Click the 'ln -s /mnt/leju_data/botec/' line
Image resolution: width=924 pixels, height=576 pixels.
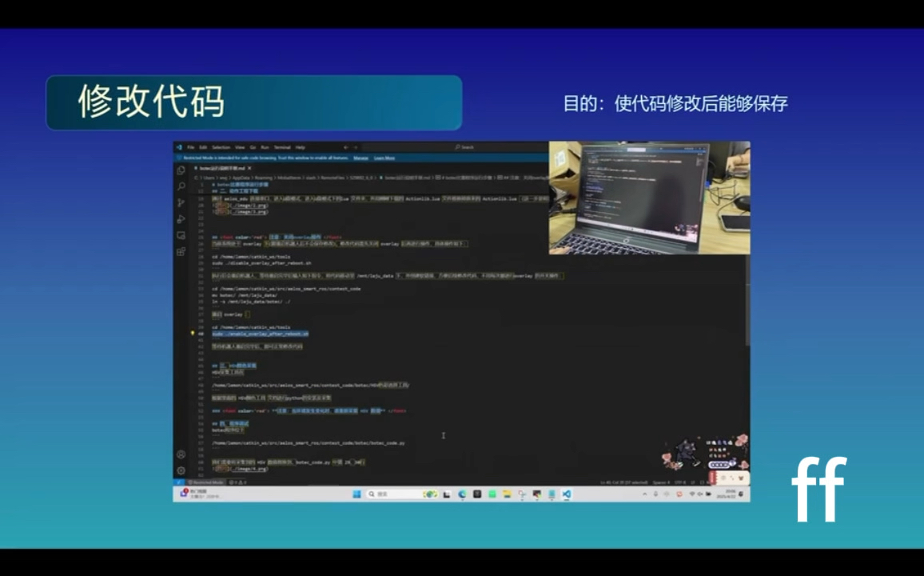251,302
